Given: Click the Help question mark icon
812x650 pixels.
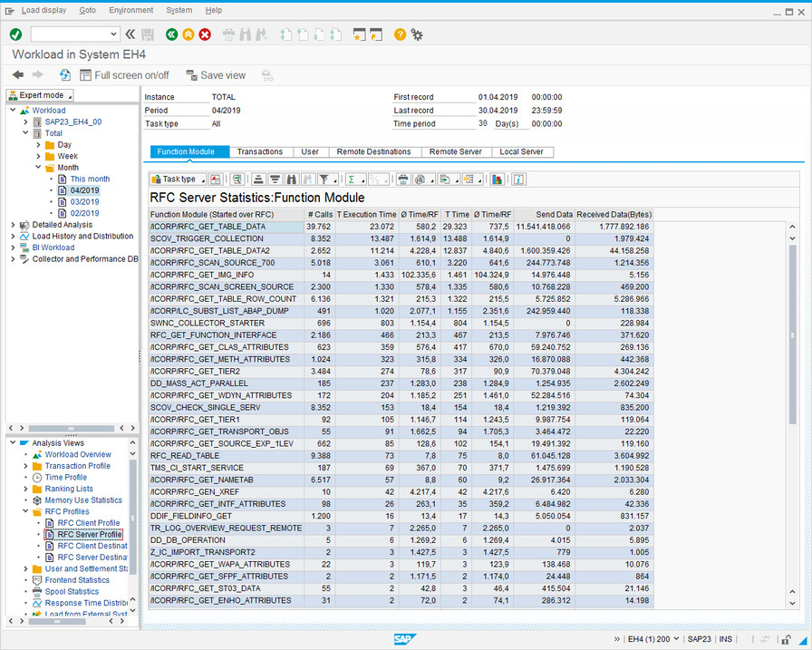Looking at the screenshot, I should pyautogui.click(x=400, y=34).
